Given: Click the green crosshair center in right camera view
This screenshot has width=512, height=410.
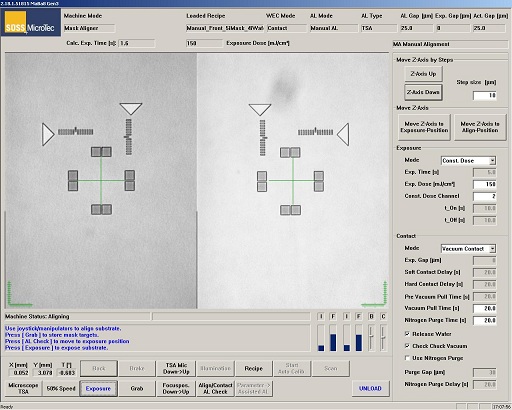Looking at the screenshot, I should (293, 181).
